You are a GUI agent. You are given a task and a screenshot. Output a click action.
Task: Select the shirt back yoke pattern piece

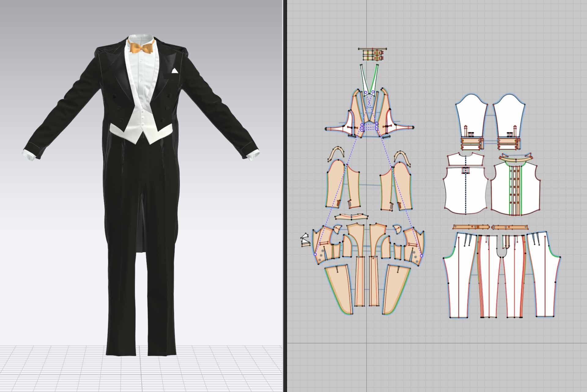(x=457, y=159)
